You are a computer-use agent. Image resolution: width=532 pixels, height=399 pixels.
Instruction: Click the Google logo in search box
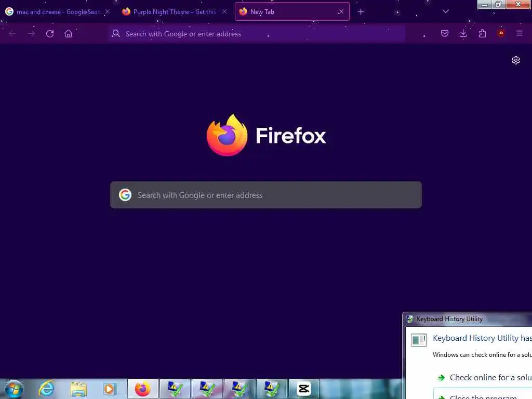pyautogui.click(x=125, y=195)
